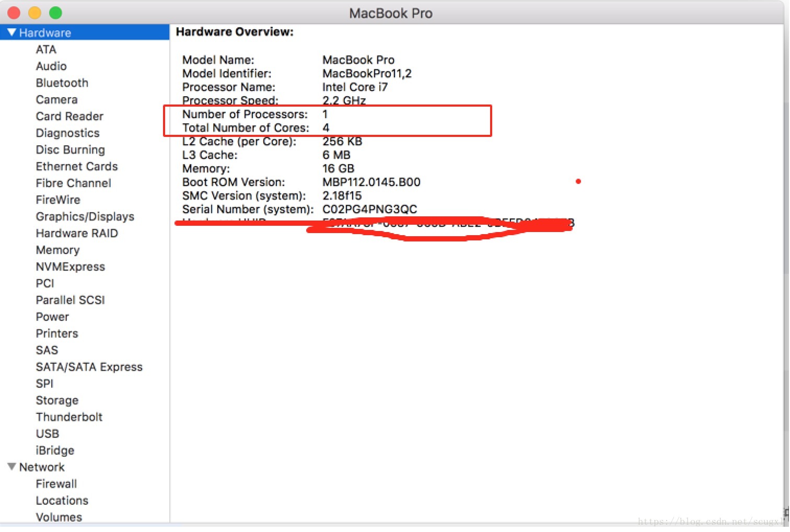This screenshot has height=532, width=790.
Task: Zoom the MacBook Pro window
Action: coord(55,13)
